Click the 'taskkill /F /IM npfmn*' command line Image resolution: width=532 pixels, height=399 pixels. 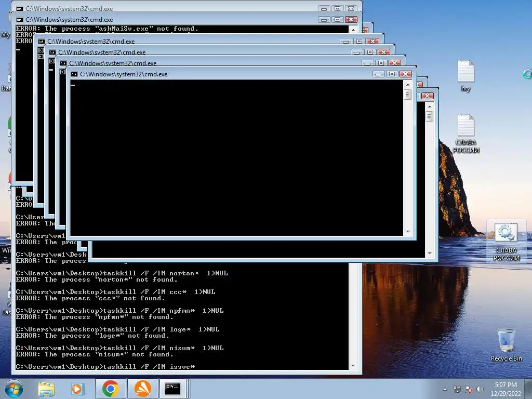(120, 311)
